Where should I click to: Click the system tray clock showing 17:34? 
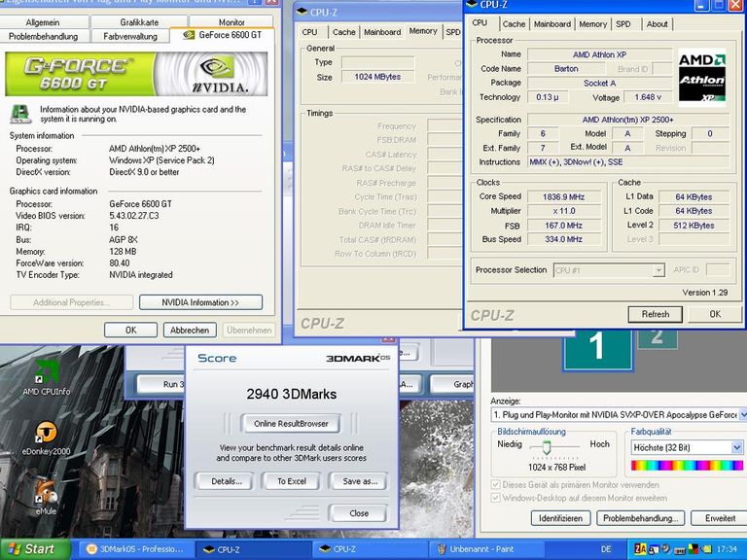[726, 549]
